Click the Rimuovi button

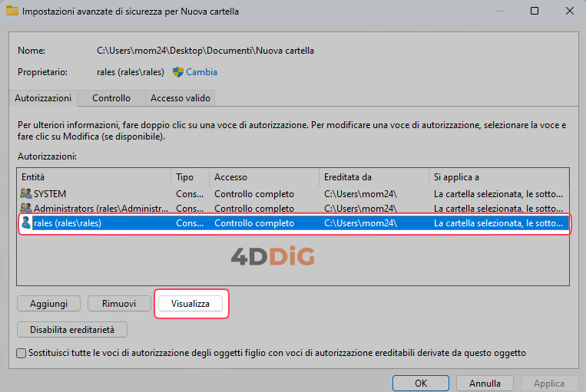point(119,304)
